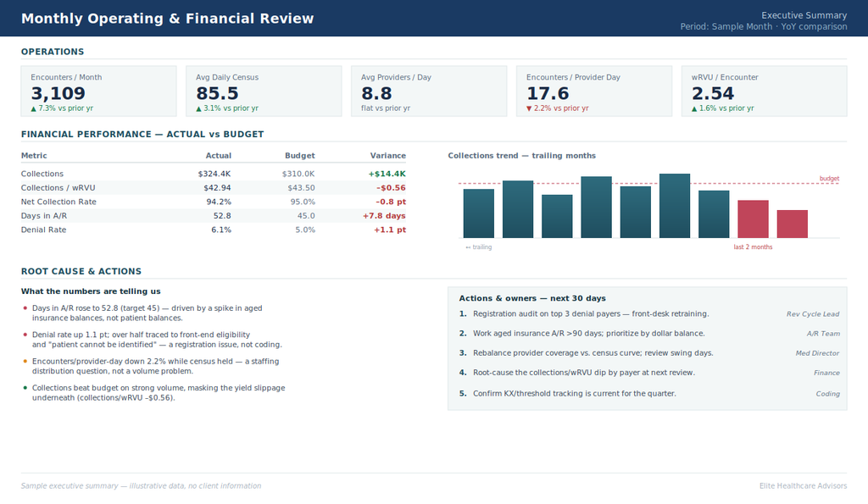Click the 'budget' dashed line label

point(829,179)
